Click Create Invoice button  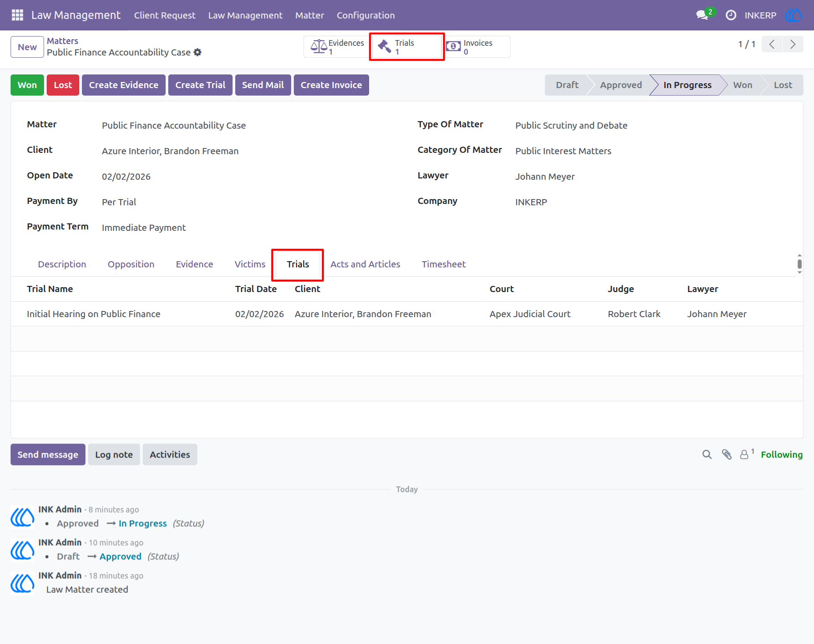pos(331,85)
